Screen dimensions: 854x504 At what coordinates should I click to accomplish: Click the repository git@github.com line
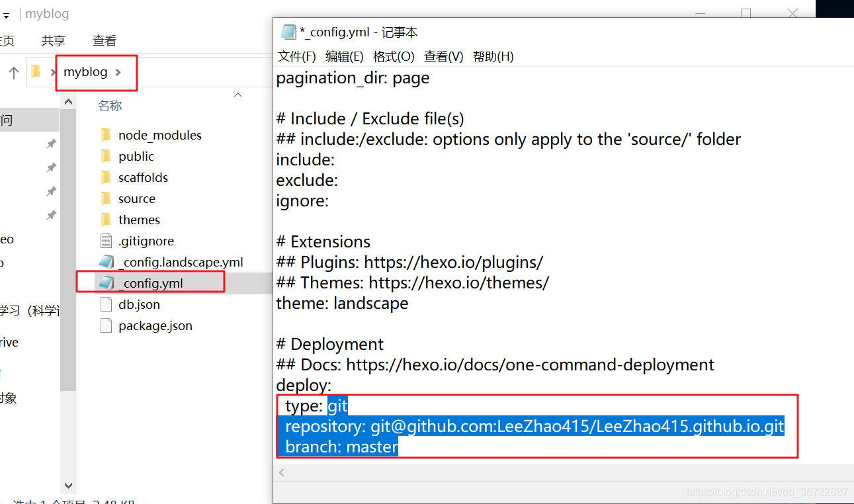point(534,427)
